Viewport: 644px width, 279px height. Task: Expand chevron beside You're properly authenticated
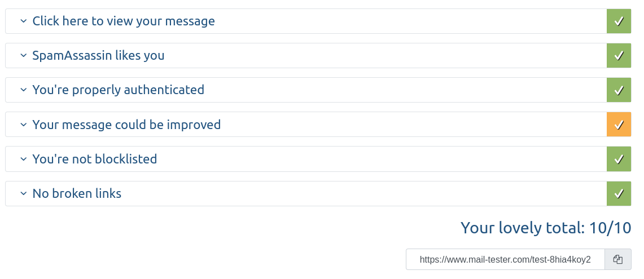23,90
